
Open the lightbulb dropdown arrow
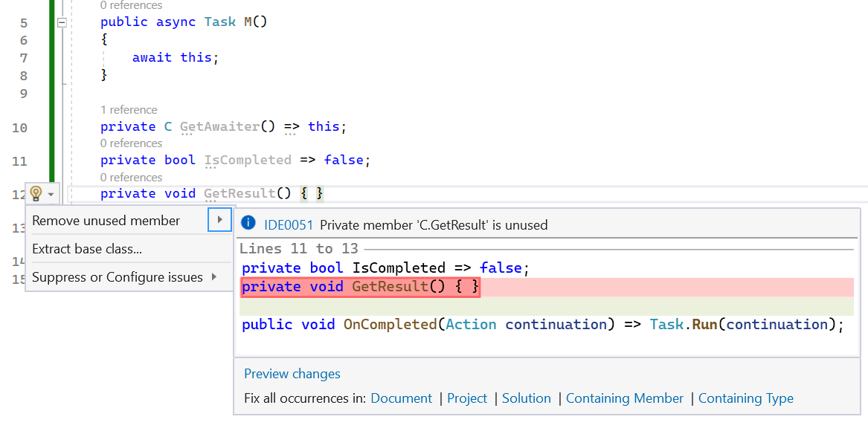[x=50, y=193]
